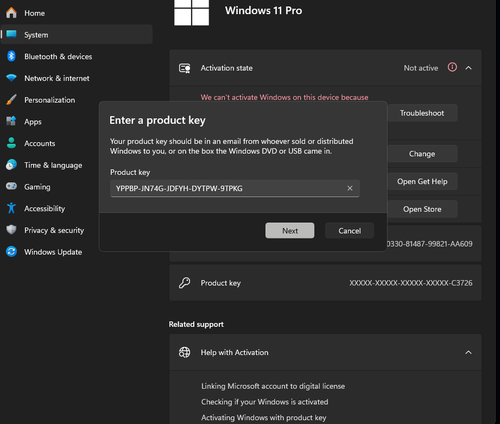Open Privacy & security settings
This screenshot has width=500, height=424.
point(50,230)
